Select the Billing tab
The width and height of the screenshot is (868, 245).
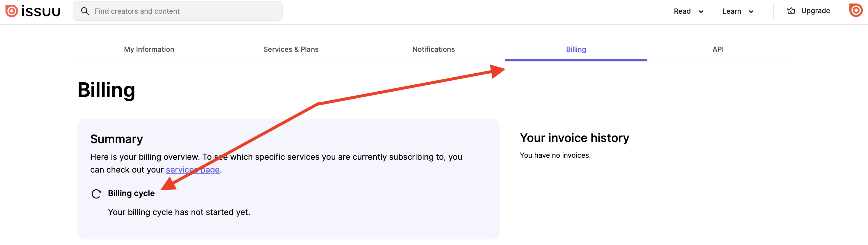[x=576, y=49]
